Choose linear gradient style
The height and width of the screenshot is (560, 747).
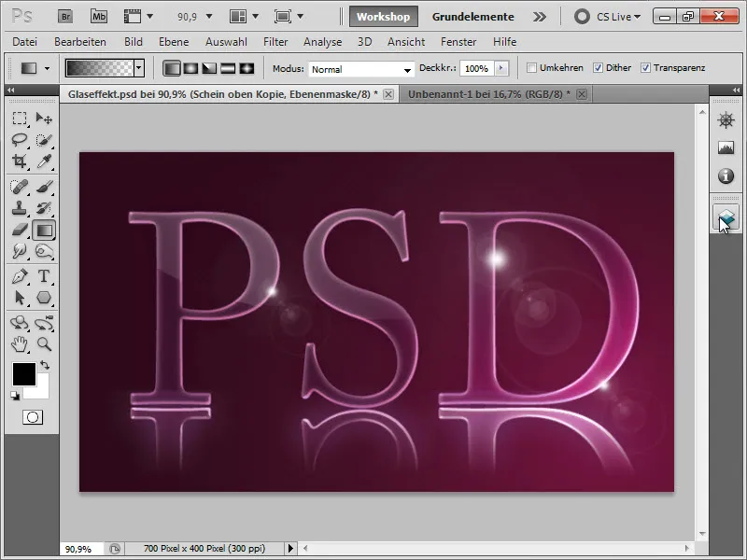pyautogui.click(x=172, y=68)
